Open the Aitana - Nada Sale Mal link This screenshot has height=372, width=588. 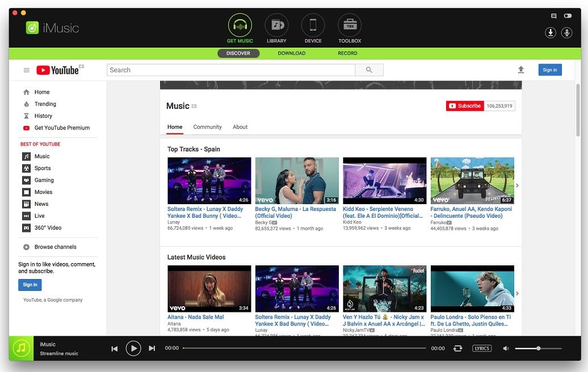(195, 317)
